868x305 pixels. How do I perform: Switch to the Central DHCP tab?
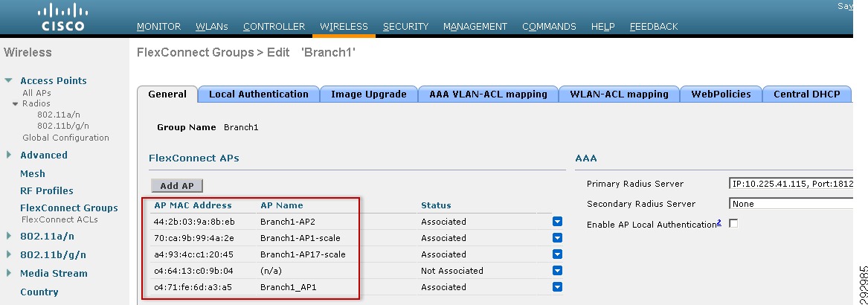pyautogui.click(x=806, y=94)
